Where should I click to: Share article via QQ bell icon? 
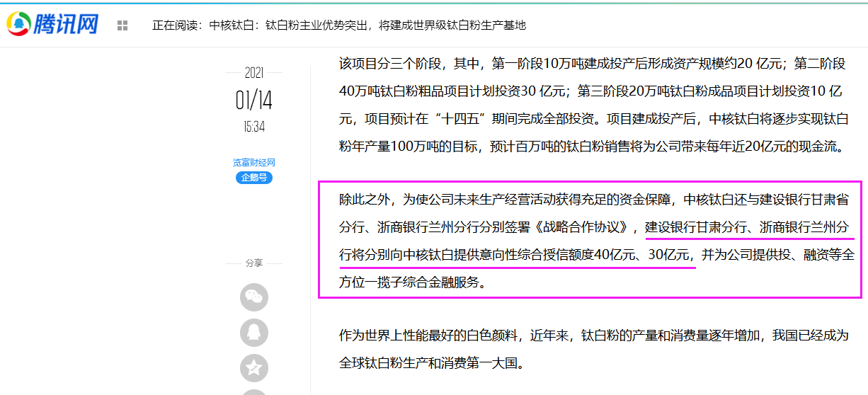point(254,332)
